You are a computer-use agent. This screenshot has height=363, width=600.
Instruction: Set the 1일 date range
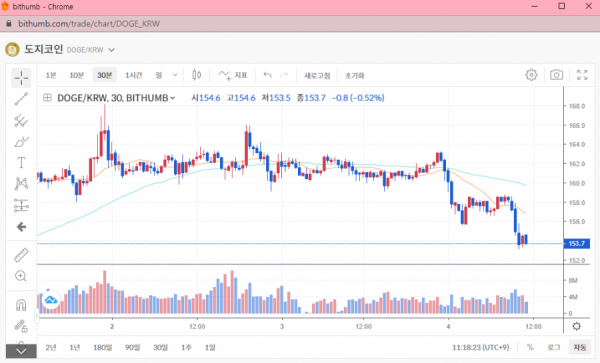click(210, 347)
